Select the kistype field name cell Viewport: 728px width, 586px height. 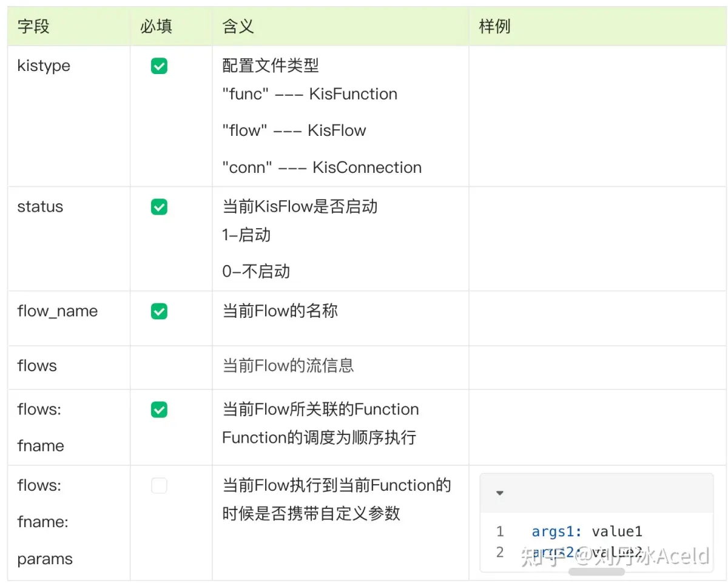44,66
